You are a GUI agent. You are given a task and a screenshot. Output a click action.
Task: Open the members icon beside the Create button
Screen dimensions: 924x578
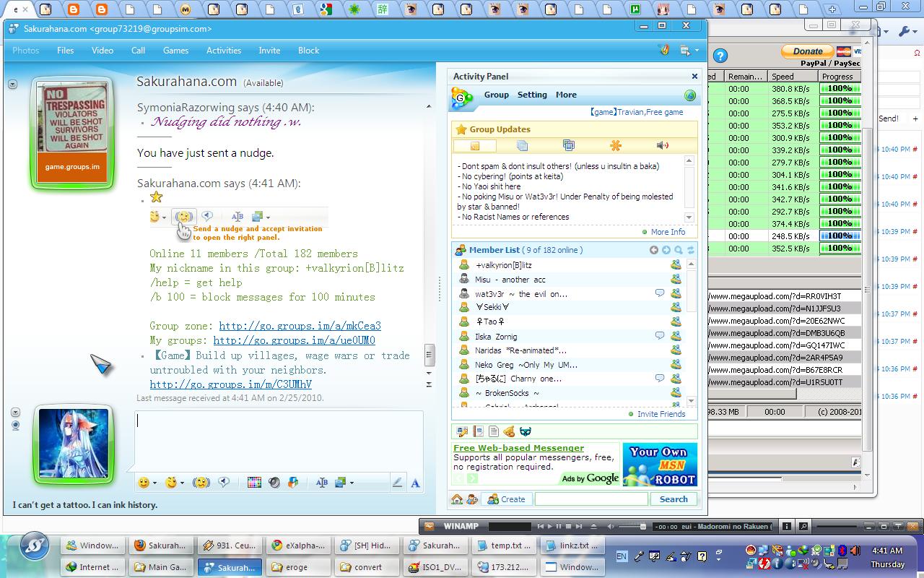click(x=472, y=499)
